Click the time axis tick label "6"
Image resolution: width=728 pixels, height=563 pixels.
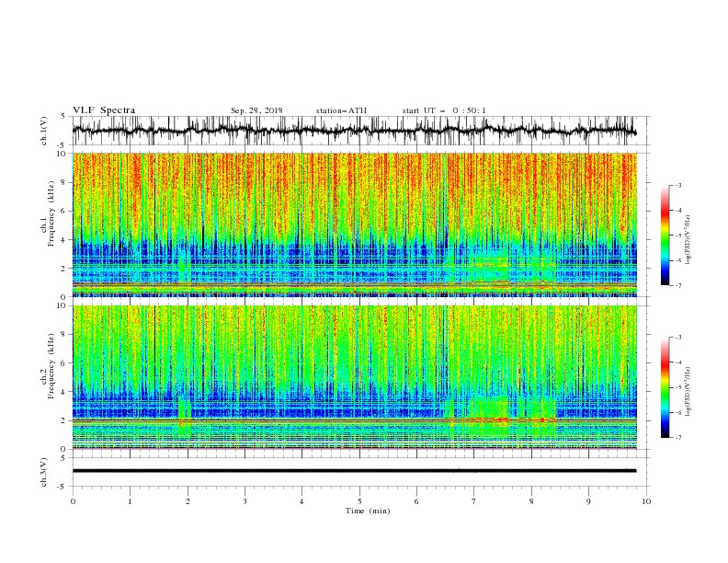click(416, 501)
